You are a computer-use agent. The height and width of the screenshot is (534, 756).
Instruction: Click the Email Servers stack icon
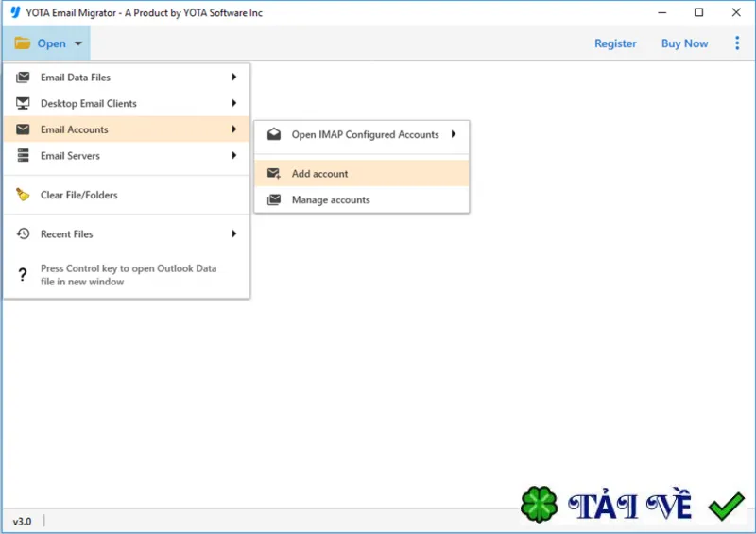click(x=23, y=155)
